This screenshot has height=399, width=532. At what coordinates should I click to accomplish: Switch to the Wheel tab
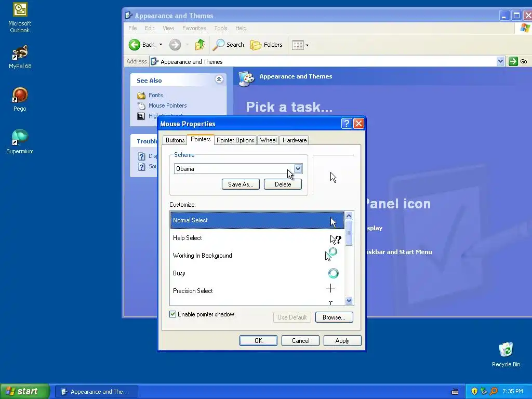(268, 140)
